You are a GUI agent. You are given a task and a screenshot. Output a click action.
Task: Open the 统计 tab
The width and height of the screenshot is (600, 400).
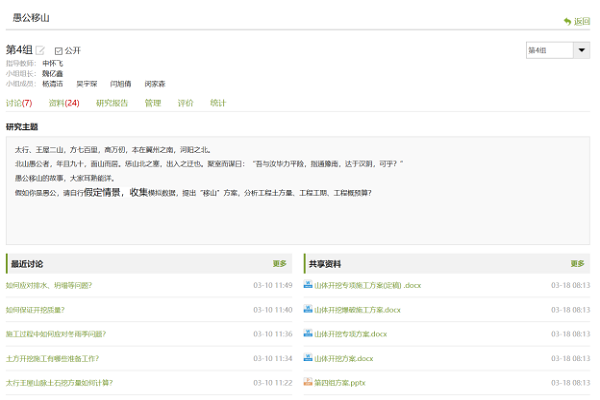click(217, 103)
